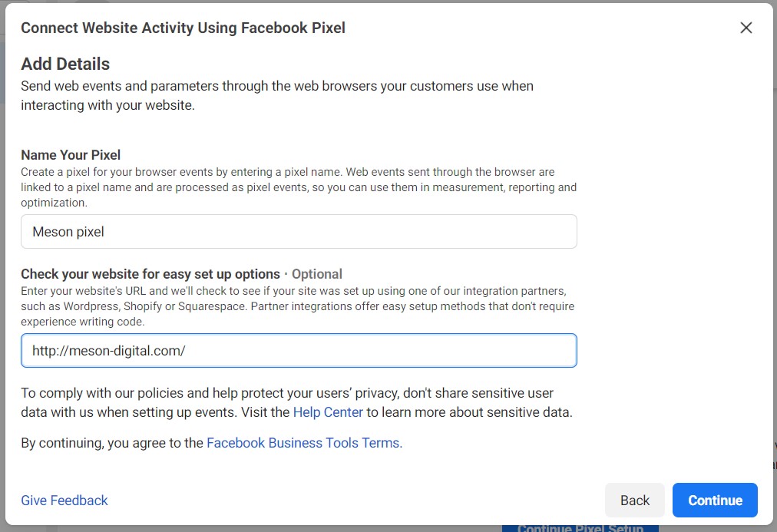
Task: Click the pixel name field with 'Meson pixel'
Action: [299, 231]
